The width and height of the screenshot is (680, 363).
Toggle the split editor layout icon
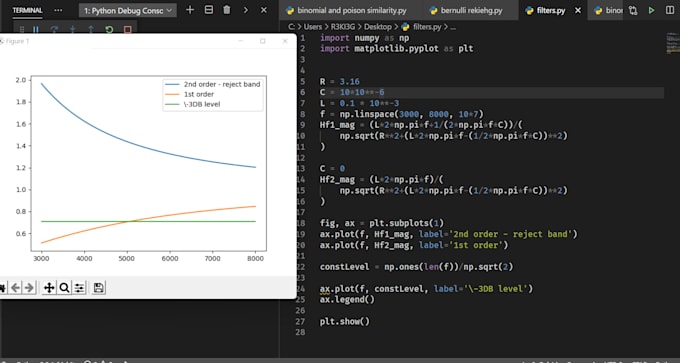[670, 10]
